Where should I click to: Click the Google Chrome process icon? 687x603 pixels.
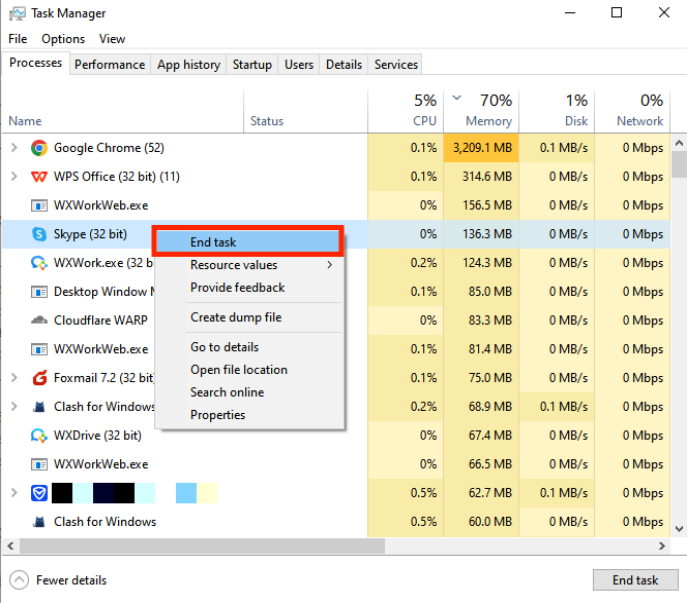(39, 148)
